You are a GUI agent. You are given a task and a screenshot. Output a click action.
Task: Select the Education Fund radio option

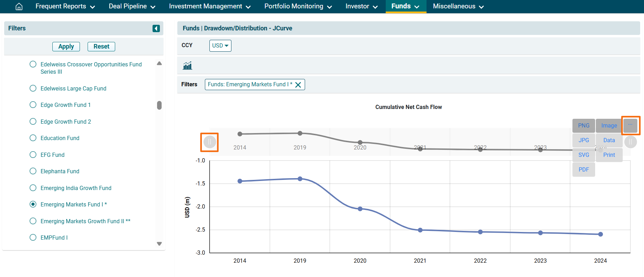(33, 138)
